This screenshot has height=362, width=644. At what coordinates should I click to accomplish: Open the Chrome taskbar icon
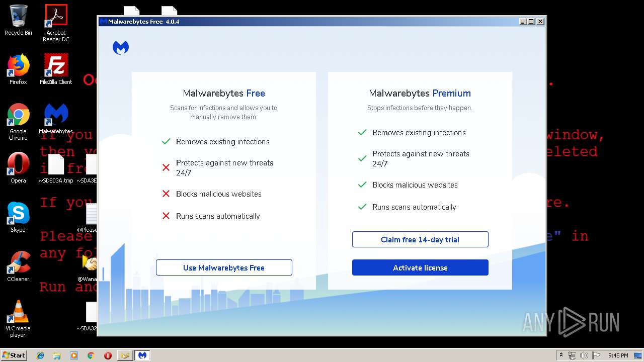tap(91, 355)
